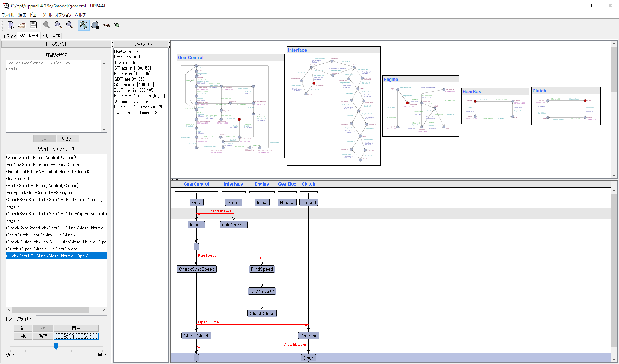The image size is (619, 364).
Task: Pick the Add Edge arrow tool
Action: coord(107,25)
